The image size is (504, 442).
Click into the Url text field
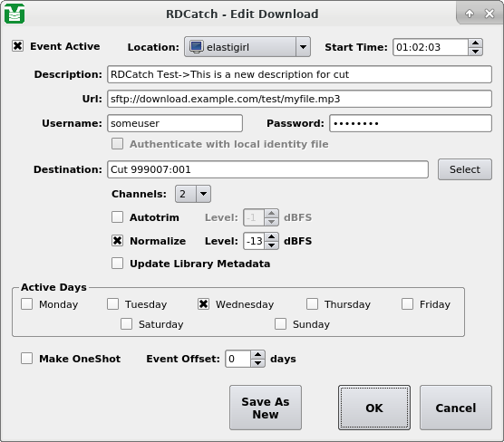pos(299,99)
